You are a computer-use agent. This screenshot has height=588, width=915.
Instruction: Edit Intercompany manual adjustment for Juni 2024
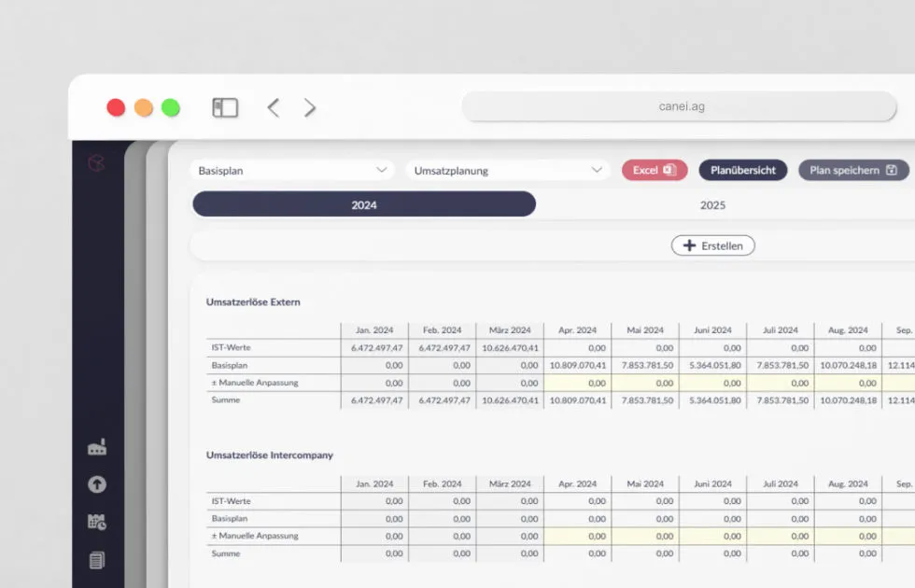click(712, 536)
